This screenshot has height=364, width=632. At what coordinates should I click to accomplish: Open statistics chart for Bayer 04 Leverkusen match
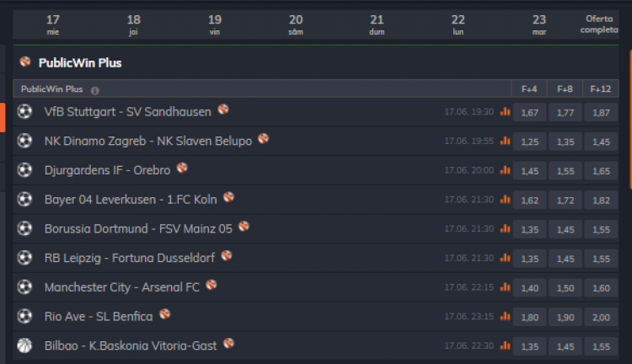point(506,200)
